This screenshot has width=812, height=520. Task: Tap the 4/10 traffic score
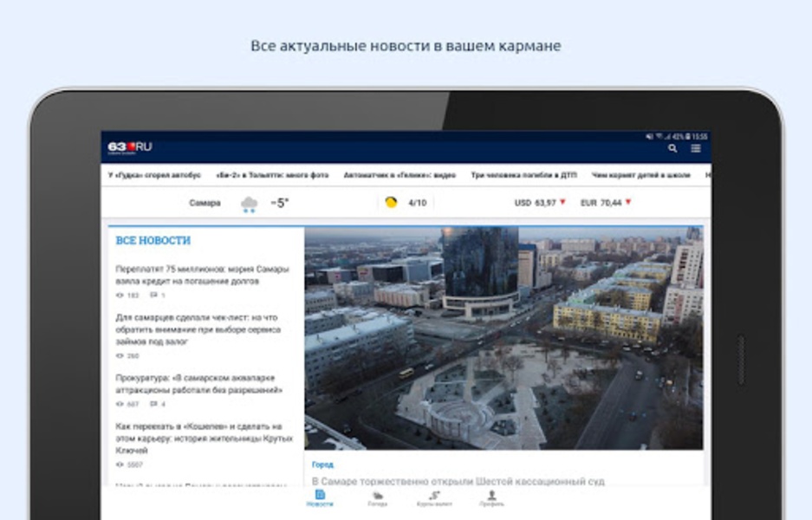(x=418, y=203)
